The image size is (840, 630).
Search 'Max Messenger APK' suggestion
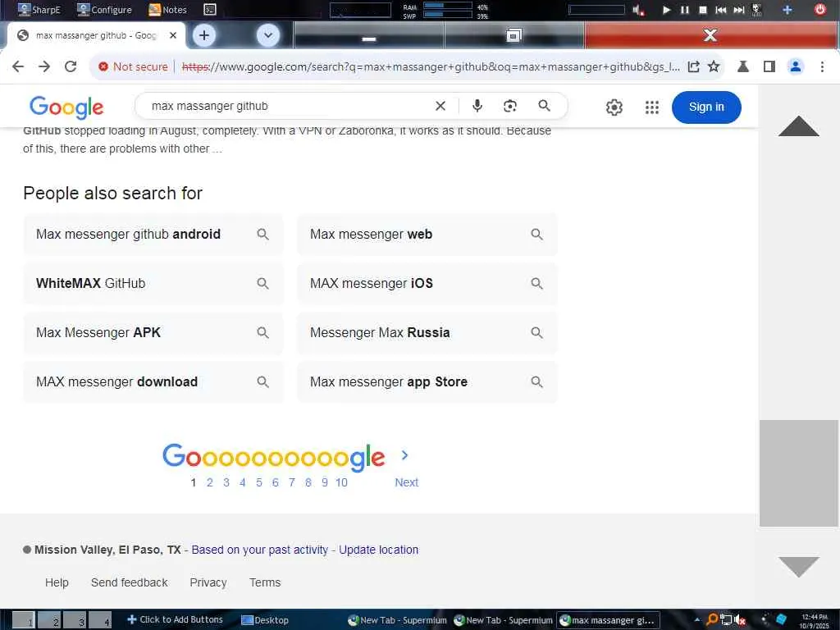tap(153, 333)
